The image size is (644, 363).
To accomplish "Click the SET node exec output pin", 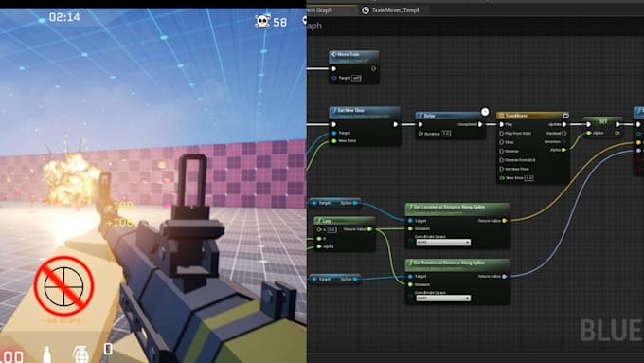I will pyautogui.click(x=617, y=124).
